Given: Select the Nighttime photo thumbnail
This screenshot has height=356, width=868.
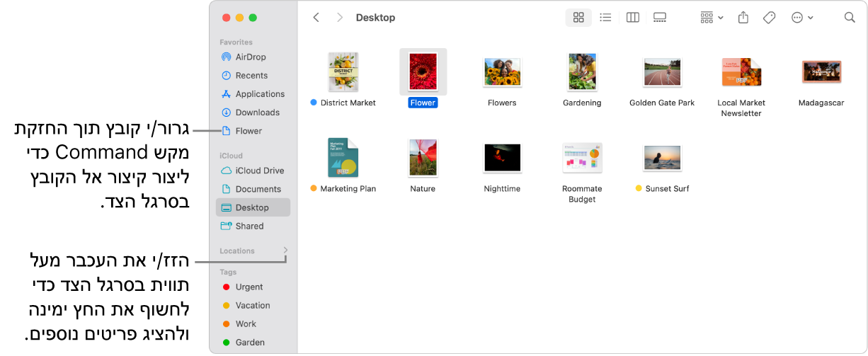Looking at the screenshot, I should (502, 158).
